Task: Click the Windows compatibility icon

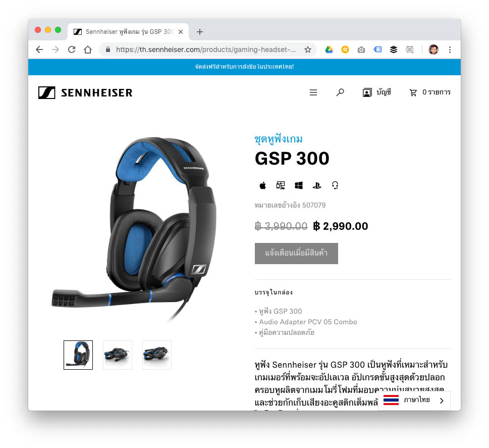Action: pos(299,186)
